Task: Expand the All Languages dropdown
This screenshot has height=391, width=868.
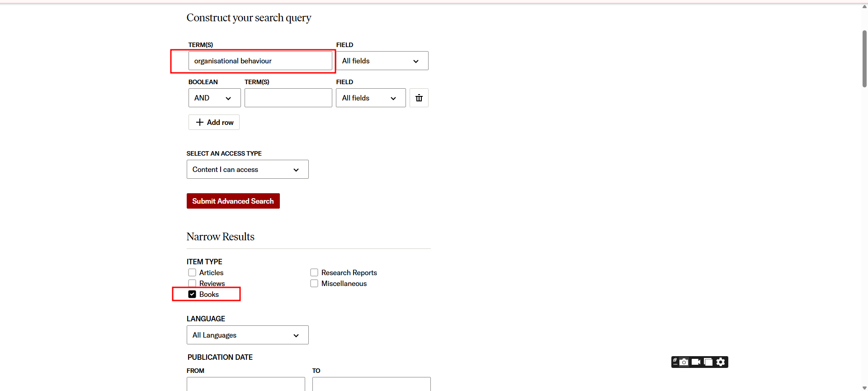Action: click(x=247, y=335)
